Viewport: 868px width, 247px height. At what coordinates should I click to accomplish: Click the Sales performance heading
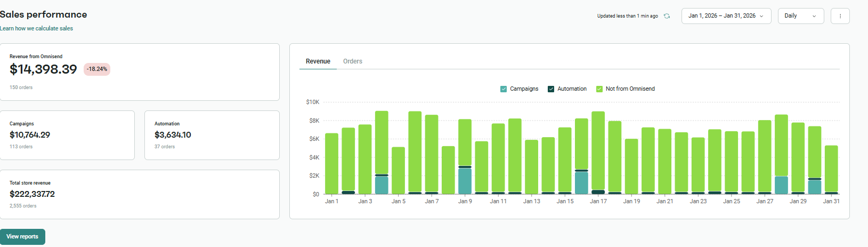(44, 14)
